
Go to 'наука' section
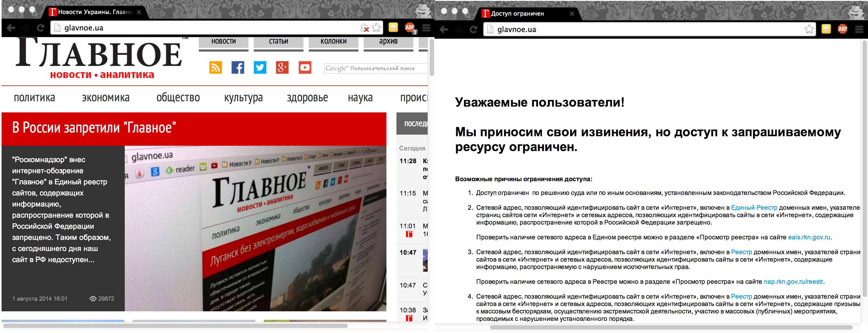[360, 98]
